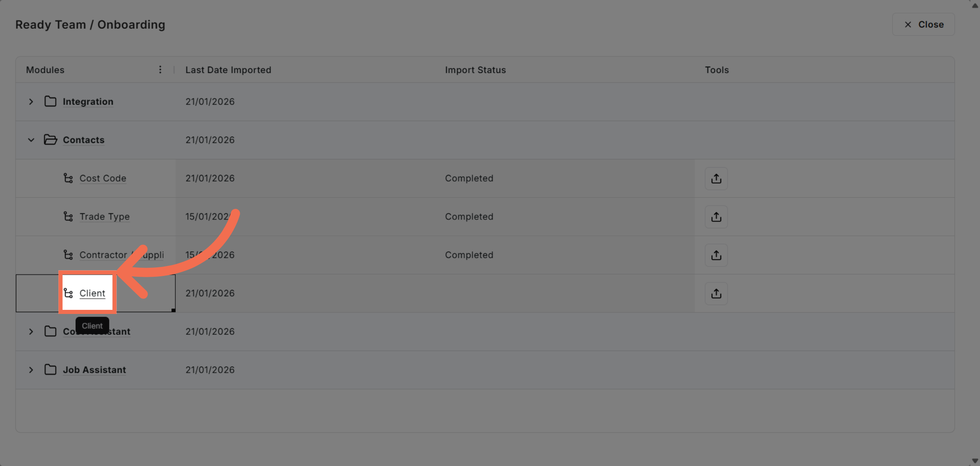Click the Job Assistant folder icon

pos(50,370)
